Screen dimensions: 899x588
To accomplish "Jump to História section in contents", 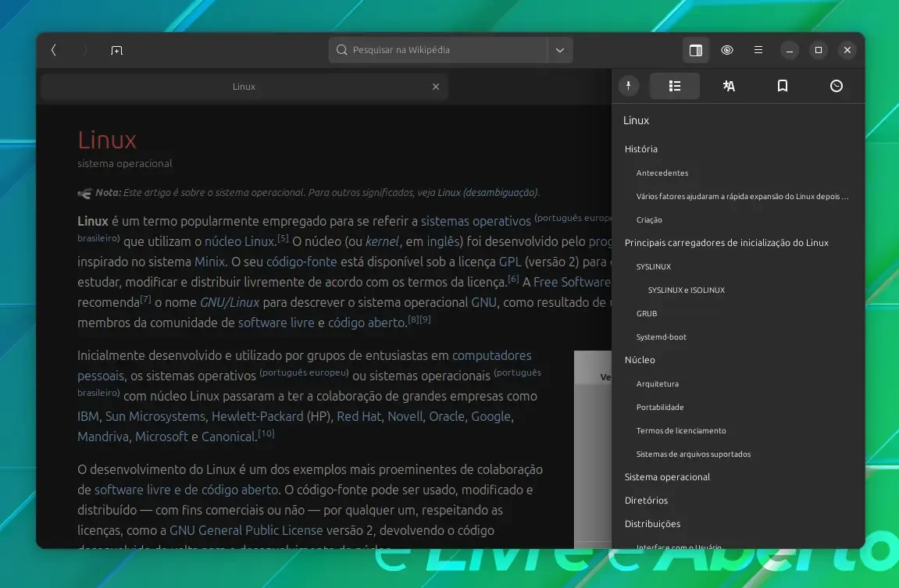I will click(x=641, y=149).
